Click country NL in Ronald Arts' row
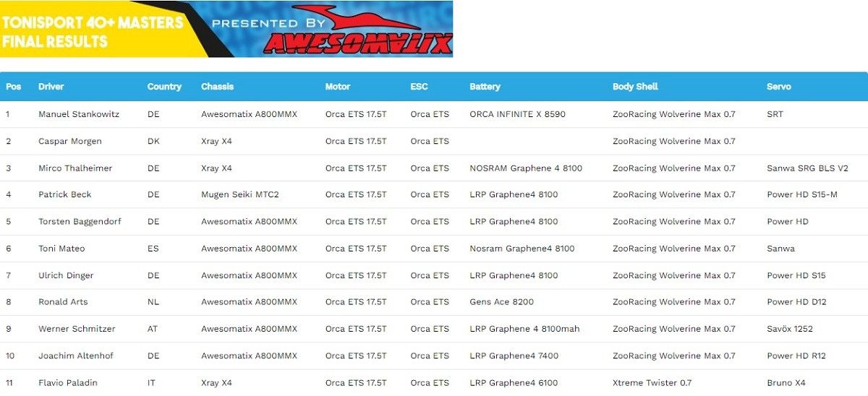 coord(153,302)
